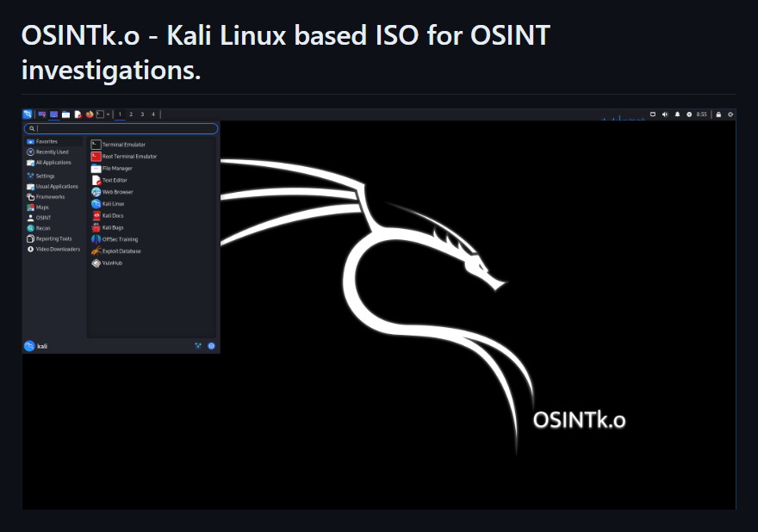The image size is (758, 532).
Task: Open the Recon category
Action: tap(53, 228)
